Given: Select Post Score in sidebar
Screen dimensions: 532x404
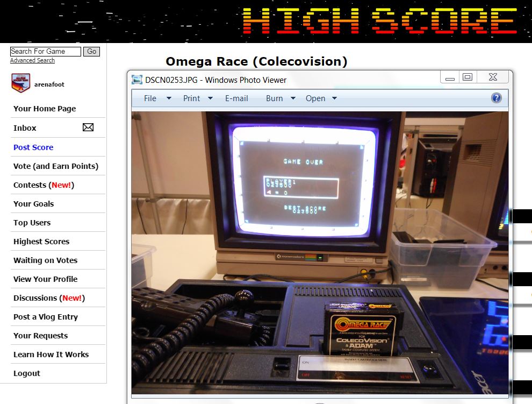Looking at the screenshot, I should click(33, 147).
